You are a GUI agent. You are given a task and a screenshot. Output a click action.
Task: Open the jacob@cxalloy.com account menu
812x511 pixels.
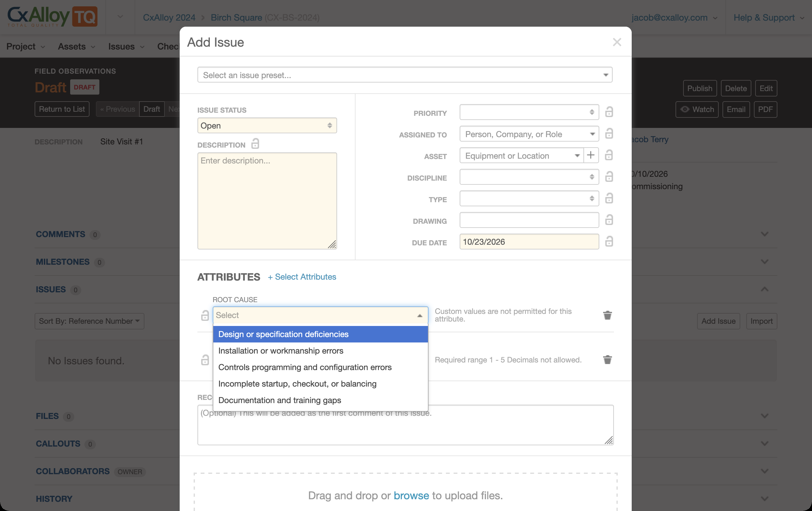pos(675,17)
